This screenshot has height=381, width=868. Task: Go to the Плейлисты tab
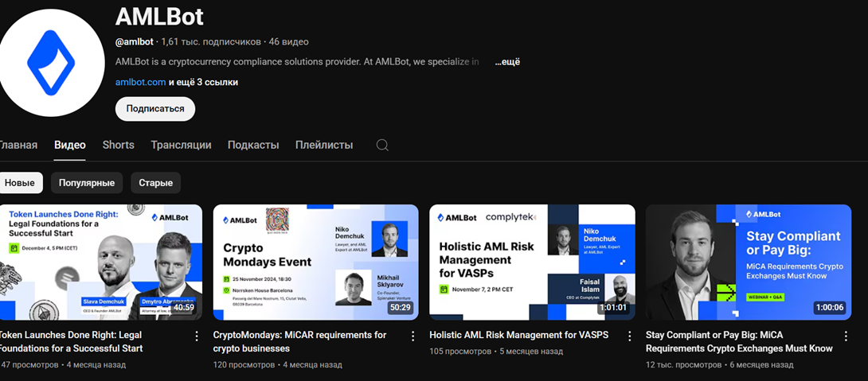[324, 145]
